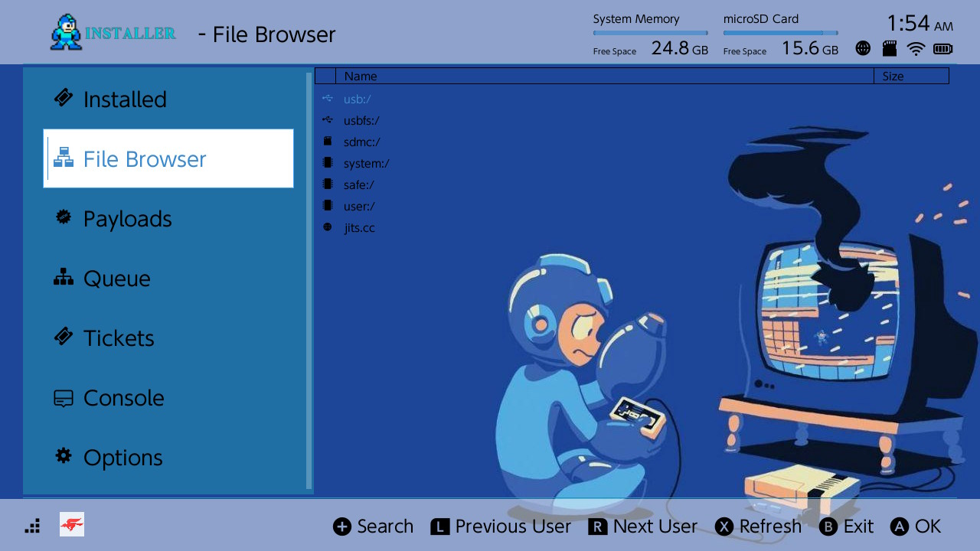This screenshot has width=980, height=551.
Task: Click the "- File Browser" page title
Action: tap(266, 34)
